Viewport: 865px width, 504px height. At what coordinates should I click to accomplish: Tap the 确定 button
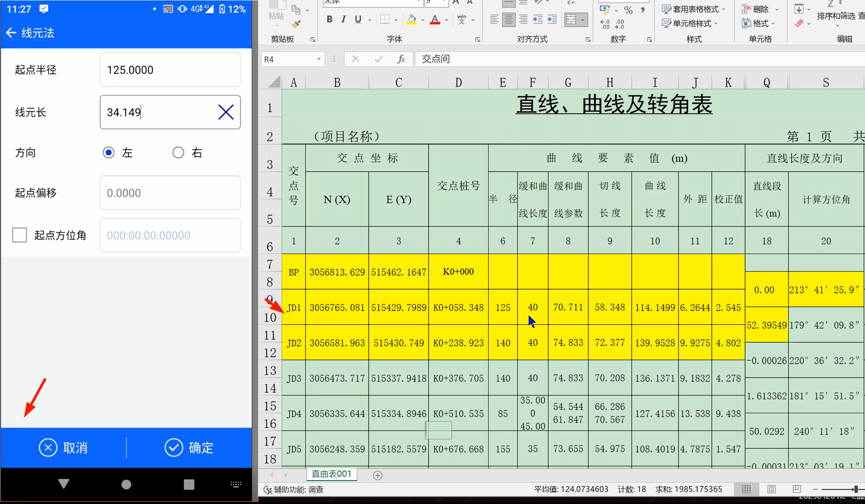189,448
